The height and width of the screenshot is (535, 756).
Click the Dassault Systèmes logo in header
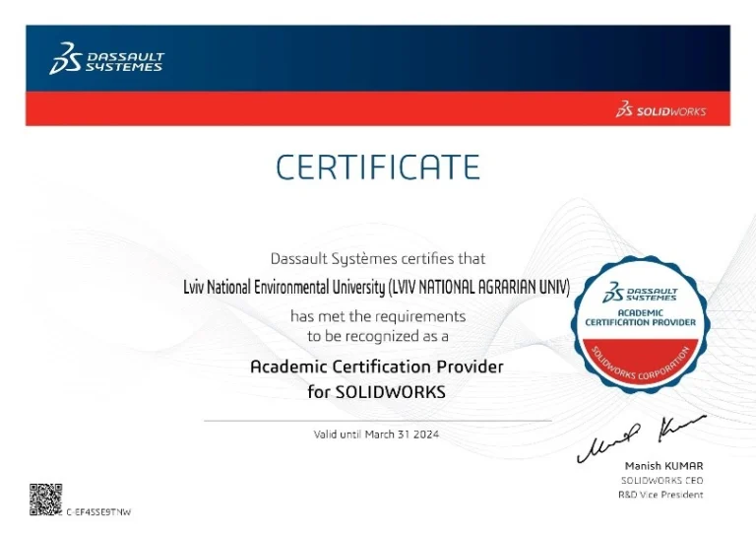(x=106, y=58)
